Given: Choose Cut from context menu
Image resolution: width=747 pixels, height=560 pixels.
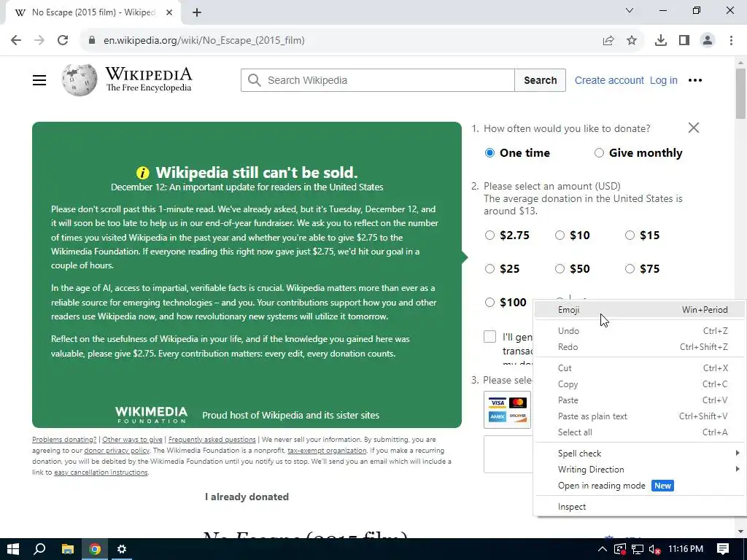Looking at the screenshot, I should (x=640, y=368).
